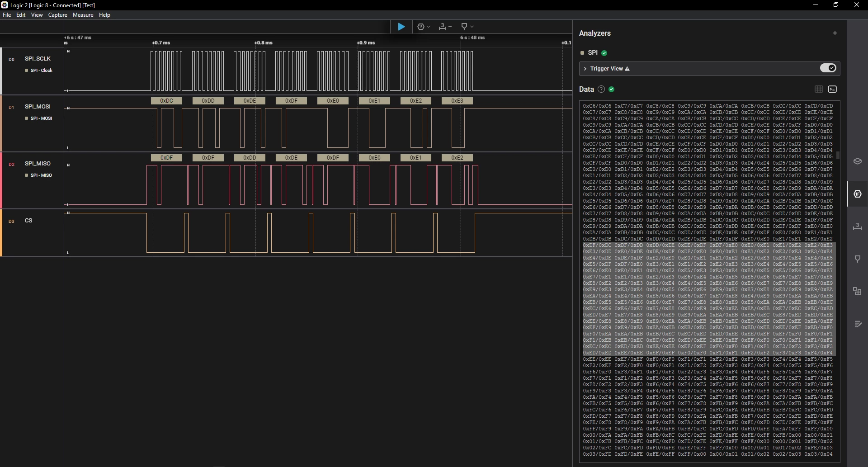The image size is (868, 467).
Task: Toggle the Trigger View switch
Action: [x=828, y=68]
